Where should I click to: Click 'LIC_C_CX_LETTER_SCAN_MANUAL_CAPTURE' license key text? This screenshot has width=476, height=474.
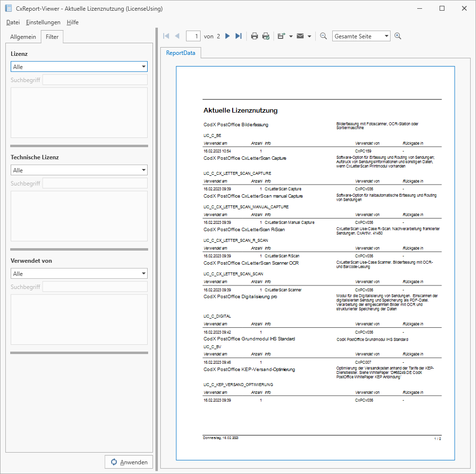[246, 207]
